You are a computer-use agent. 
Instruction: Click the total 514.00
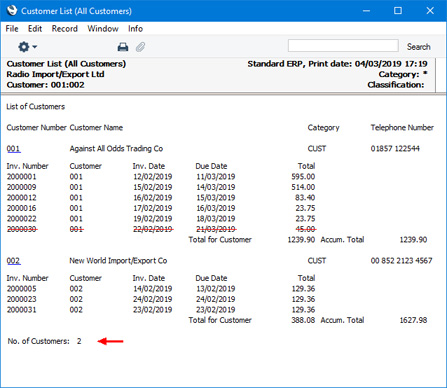tap(303, 187)
